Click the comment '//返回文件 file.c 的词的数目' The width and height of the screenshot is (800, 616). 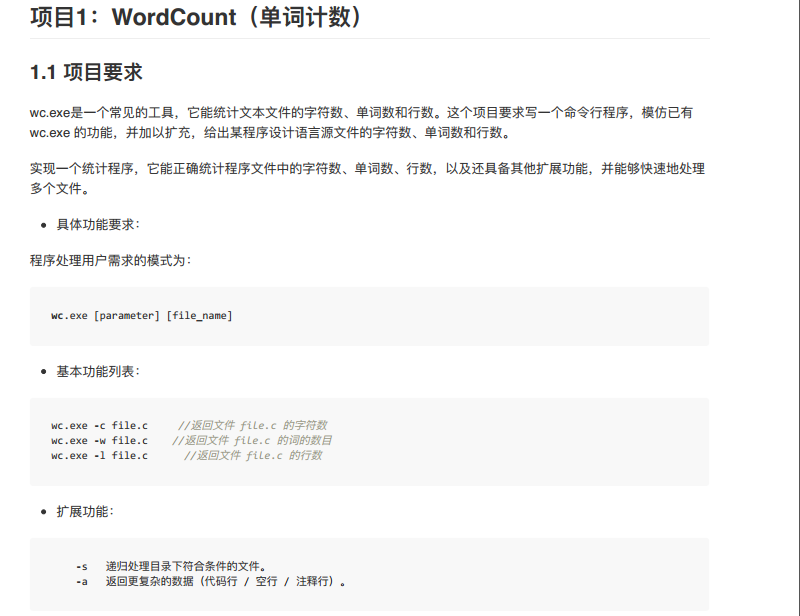point(252,440)
